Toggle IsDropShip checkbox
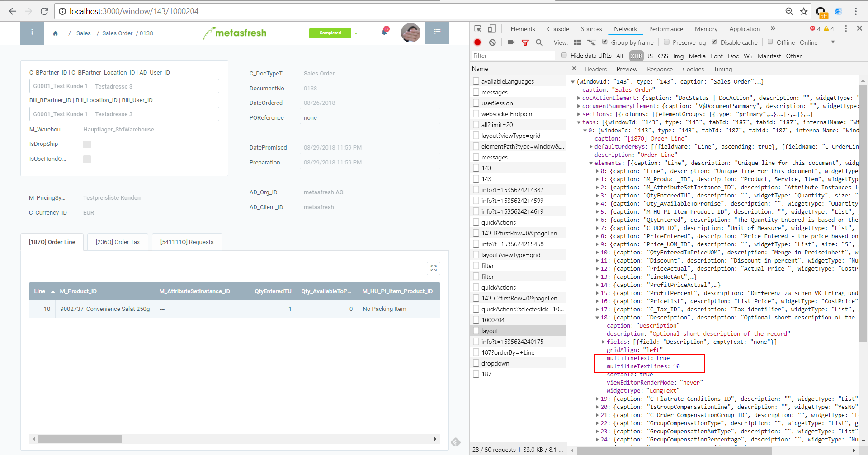This screenshot has width=868, height=455. pos(87,144)
